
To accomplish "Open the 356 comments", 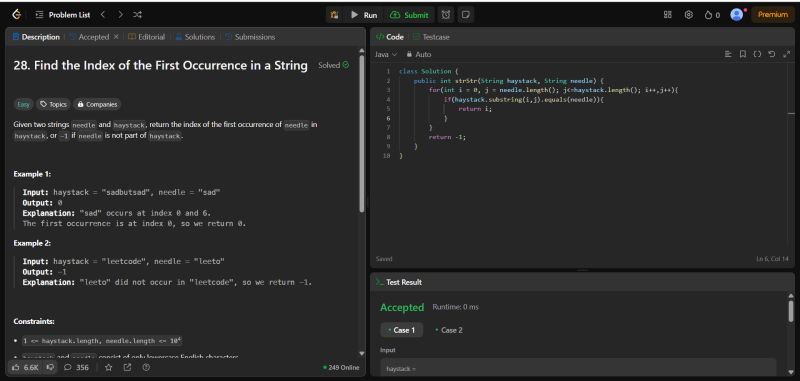I will [x=77, y=367].
